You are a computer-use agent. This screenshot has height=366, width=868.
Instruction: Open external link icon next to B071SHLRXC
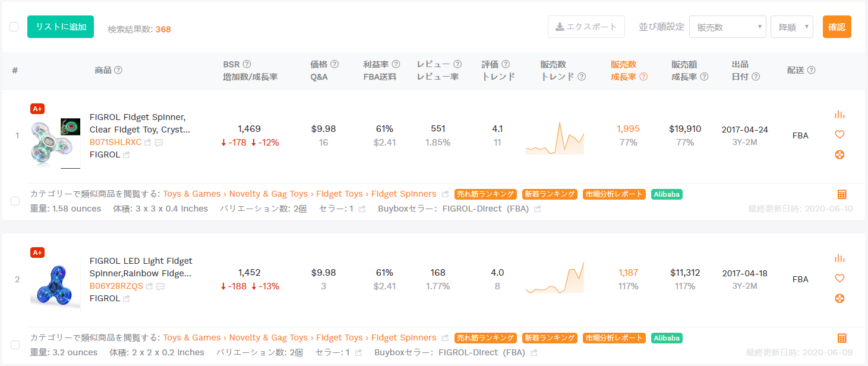148,143
